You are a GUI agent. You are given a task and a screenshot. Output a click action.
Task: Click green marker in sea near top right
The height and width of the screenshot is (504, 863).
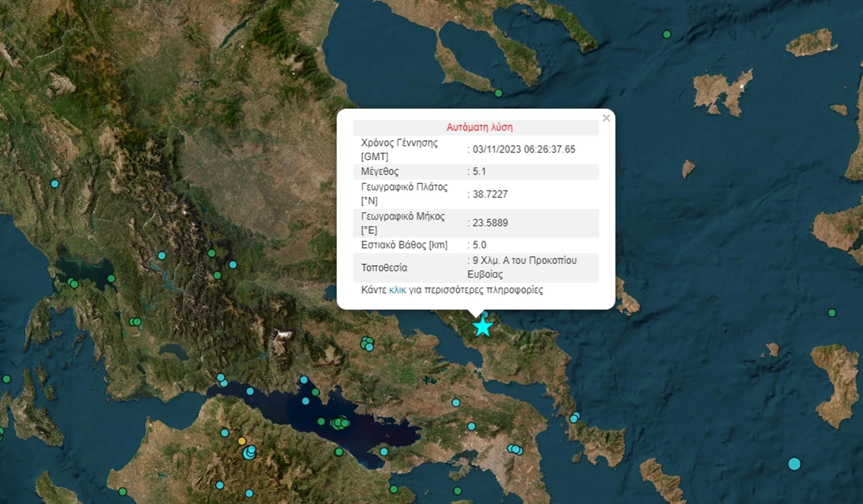point(667,34)
